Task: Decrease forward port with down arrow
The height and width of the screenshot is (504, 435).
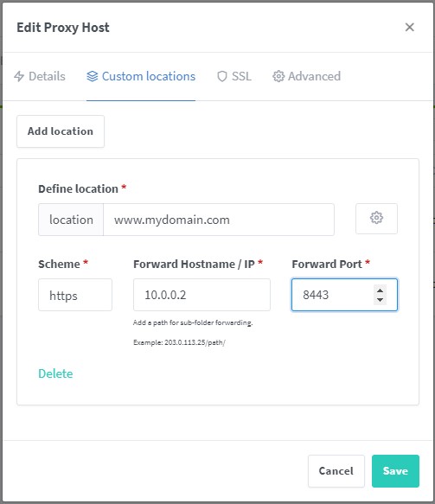Action: [x=380, y=300]
